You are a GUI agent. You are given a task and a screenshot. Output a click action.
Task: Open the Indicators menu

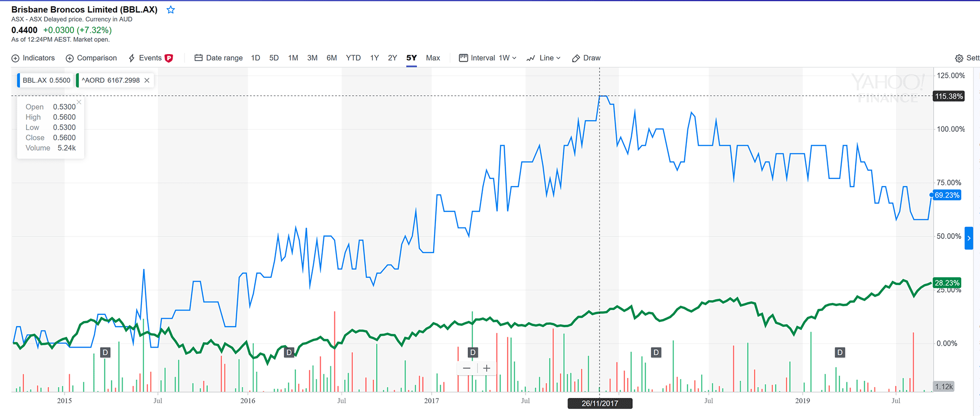[33, 58]
